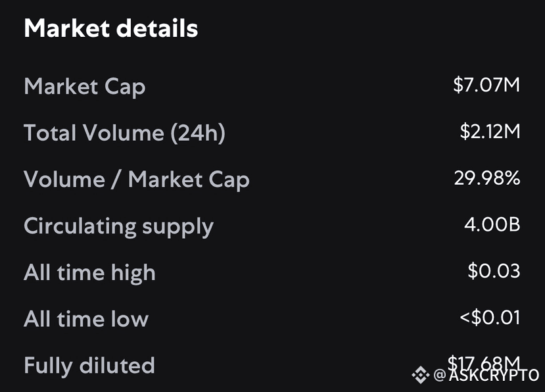Tap the Fully diluted label
This screenshot has width=545, height=392.
(x=89, y=366)
